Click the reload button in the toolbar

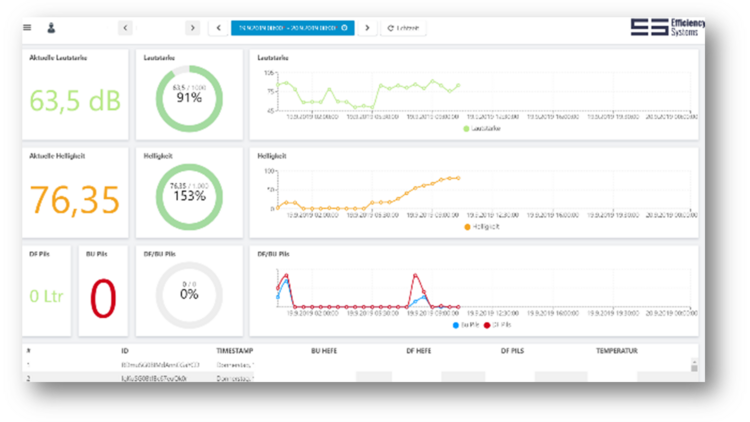click(x=403, y=28)
